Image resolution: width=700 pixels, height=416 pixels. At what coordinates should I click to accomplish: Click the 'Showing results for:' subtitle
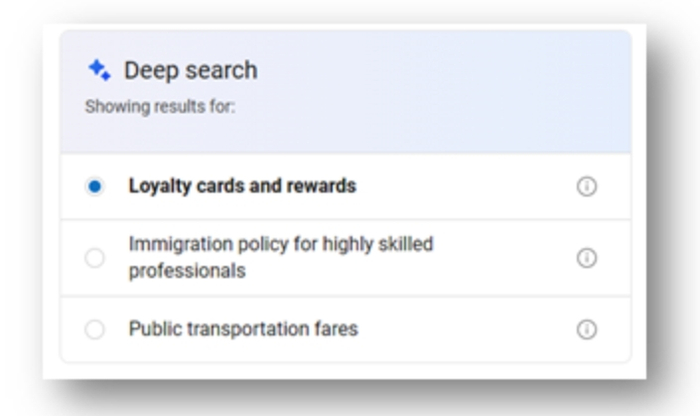tap(159, 105)
